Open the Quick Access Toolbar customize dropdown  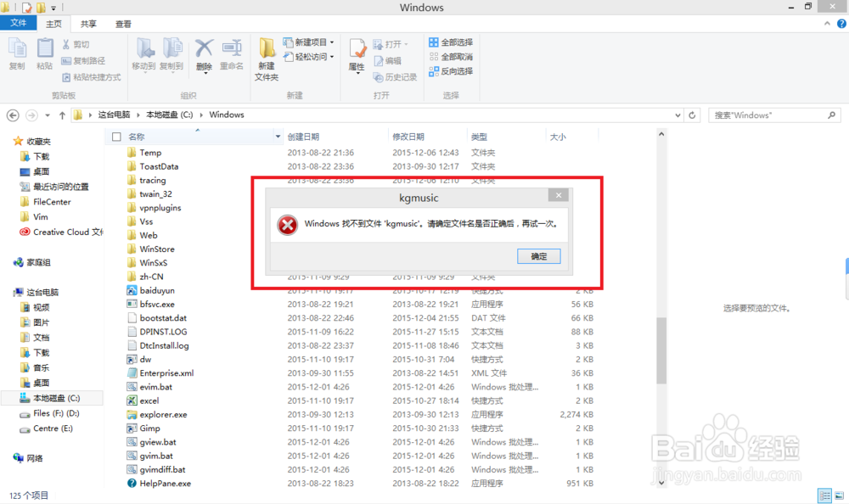[x=53, y=8]
